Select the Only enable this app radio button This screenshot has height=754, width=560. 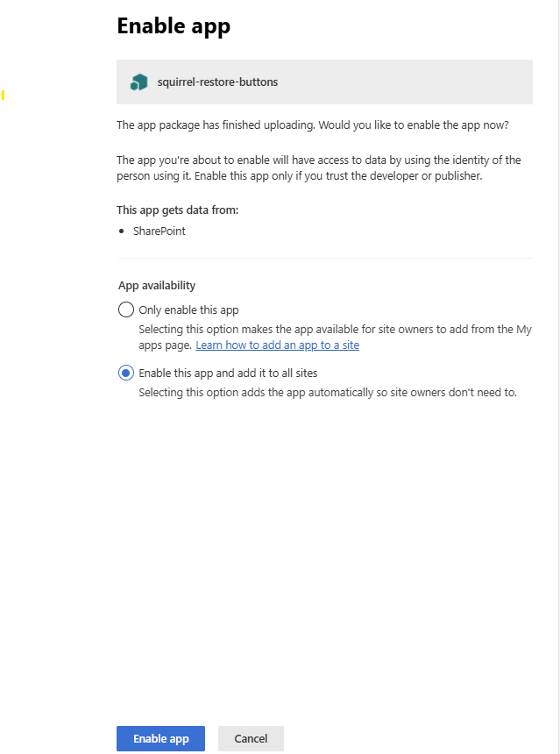coord(126,309)
